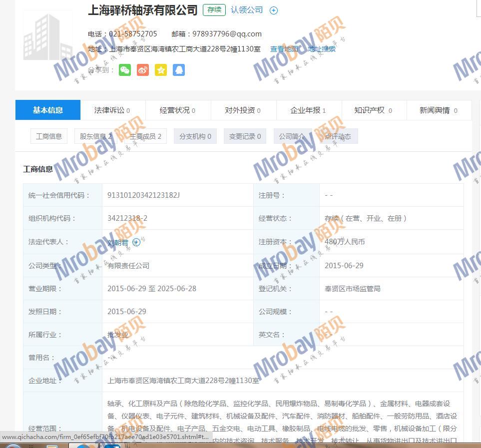The image size is (481, 448).
Task: Switch to 法律诉讼 tab
Action: coord(112,110)
